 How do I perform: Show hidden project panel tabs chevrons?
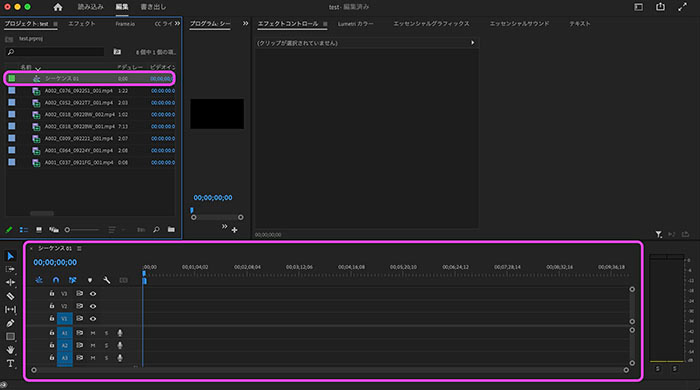click(177, 24)
